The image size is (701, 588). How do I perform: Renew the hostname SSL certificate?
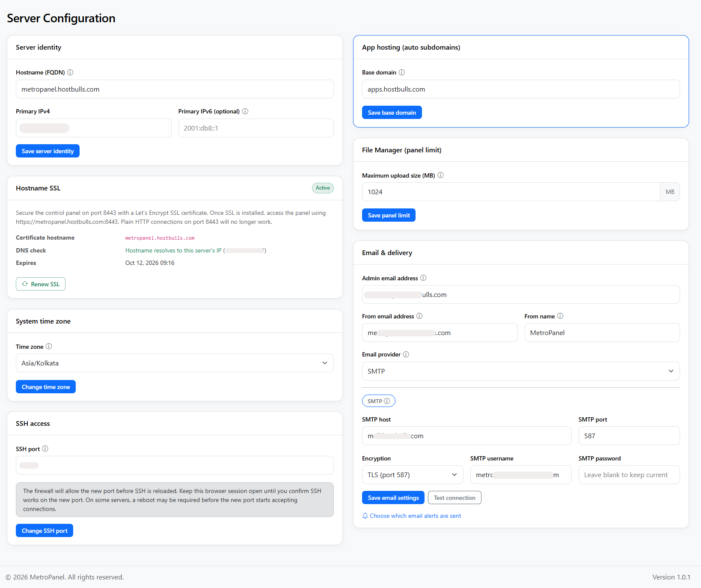point(41,284)
